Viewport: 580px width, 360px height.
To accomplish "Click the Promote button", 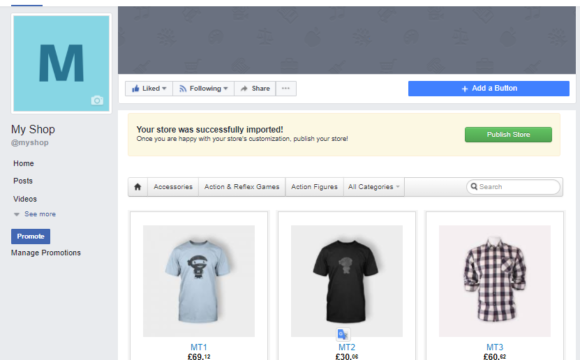I will point(31,236).
